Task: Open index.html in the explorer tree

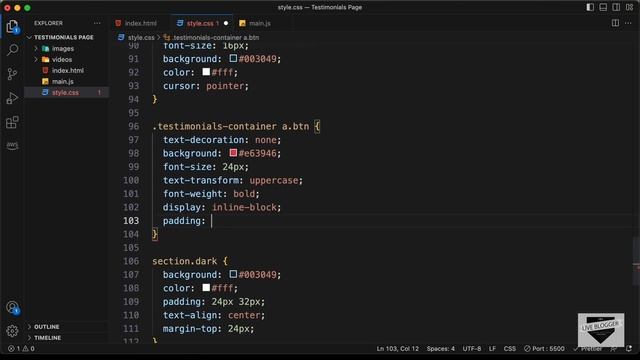Action: tap(67, 71)
